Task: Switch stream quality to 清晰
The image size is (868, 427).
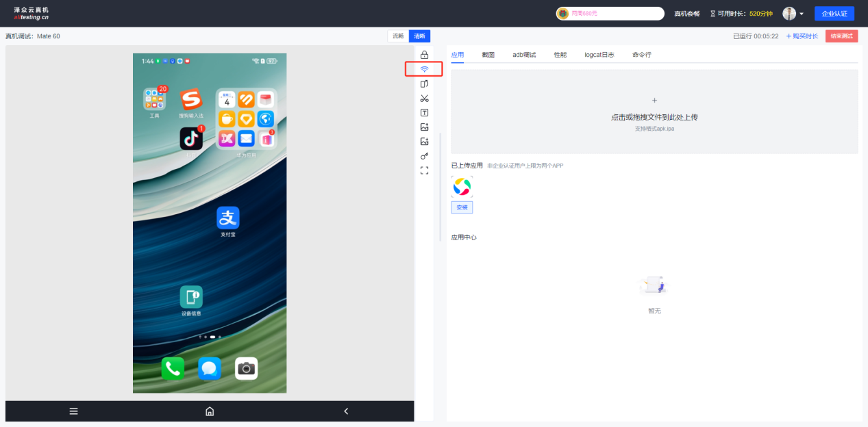Action: 419,36
